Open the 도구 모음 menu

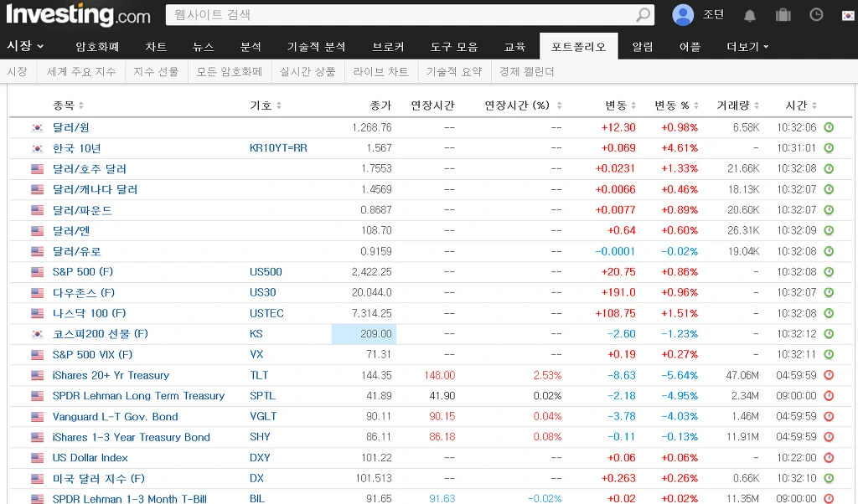(x=454, y=46)
